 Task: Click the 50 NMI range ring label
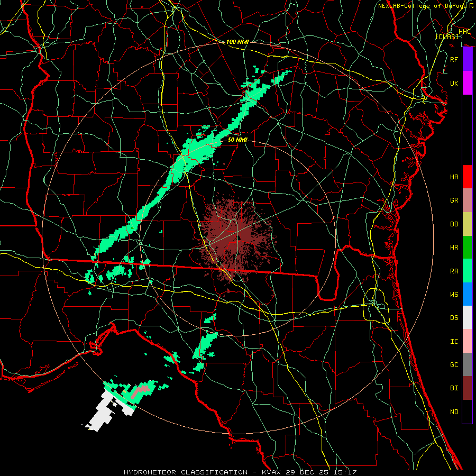[x=237, y=140]
